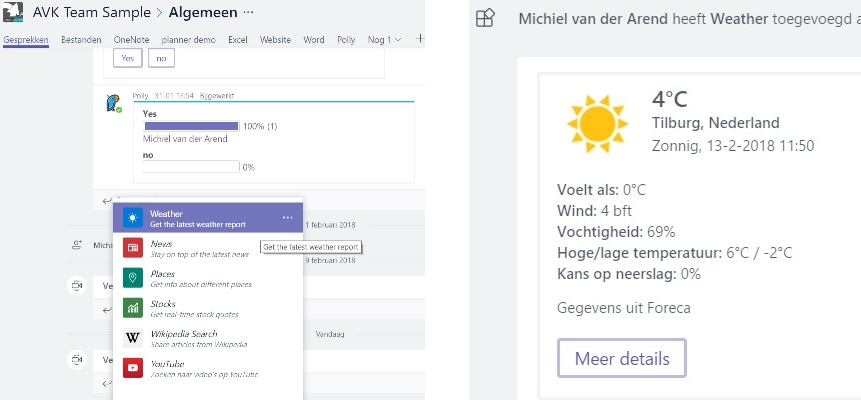Click the no 0% result bar
Viewport: 861px width, 400px height.
pos(191,166)
